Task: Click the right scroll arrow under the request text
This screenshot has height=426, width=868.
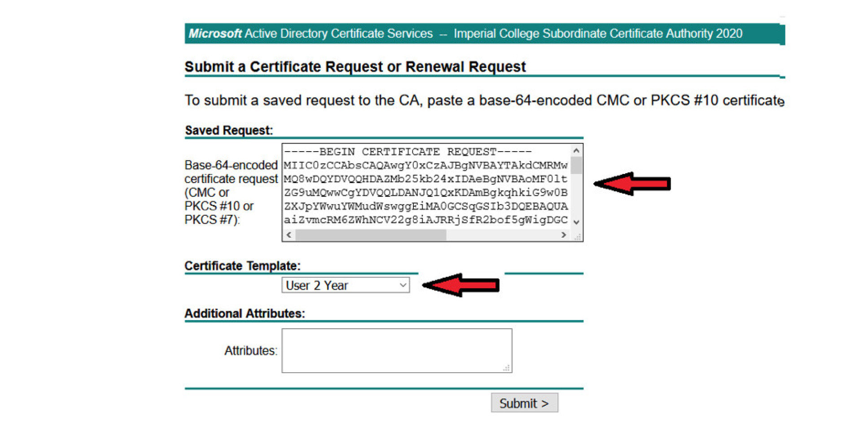Action: [x=564, y=235]
